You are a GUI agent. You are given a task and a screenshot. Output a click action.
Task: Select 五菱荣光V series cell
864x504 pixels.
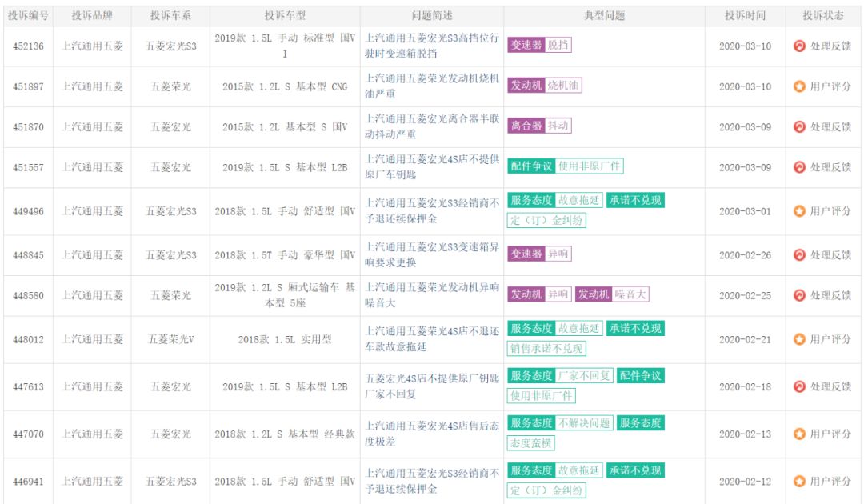(x=171, y=339)
